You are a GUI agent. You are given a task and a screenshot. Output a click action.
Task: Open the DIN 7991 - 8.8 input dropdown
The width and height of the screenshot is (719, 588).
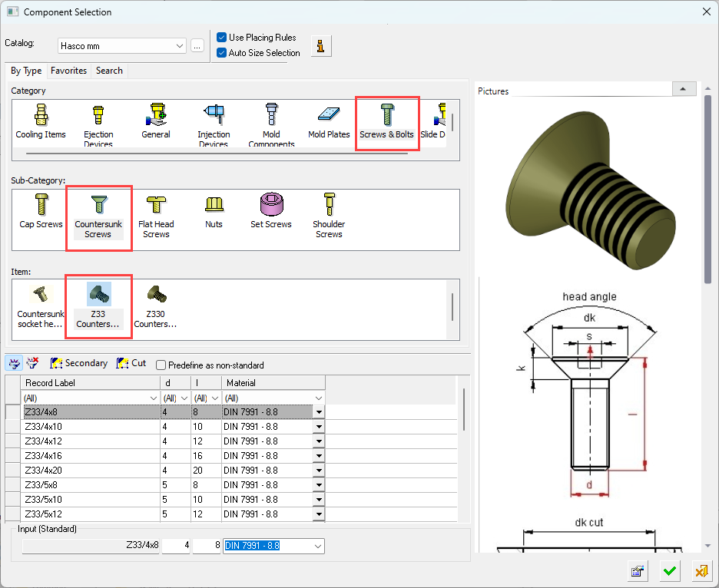[x=316, y=546]
